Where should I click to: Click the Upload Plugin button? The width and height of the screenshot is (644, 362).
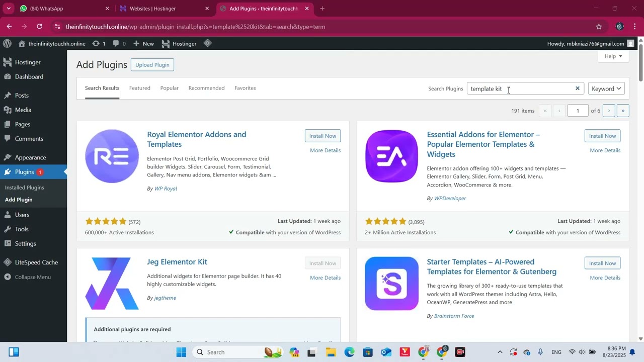[x=152, y=65]
